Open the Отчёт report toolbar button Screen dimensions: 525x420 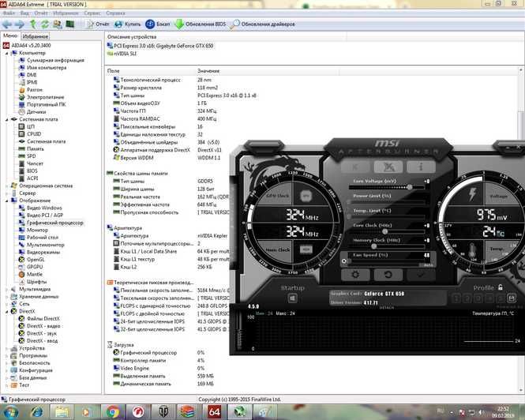click(x=98, y=24)
